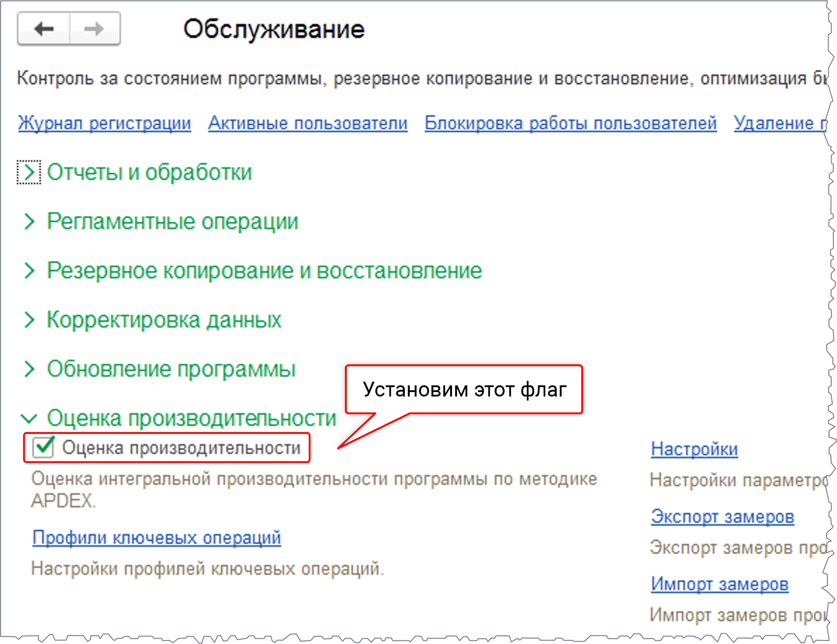837x644 pixels.
Task: Click the Экспорт замеров link
Action: point(722,516)
